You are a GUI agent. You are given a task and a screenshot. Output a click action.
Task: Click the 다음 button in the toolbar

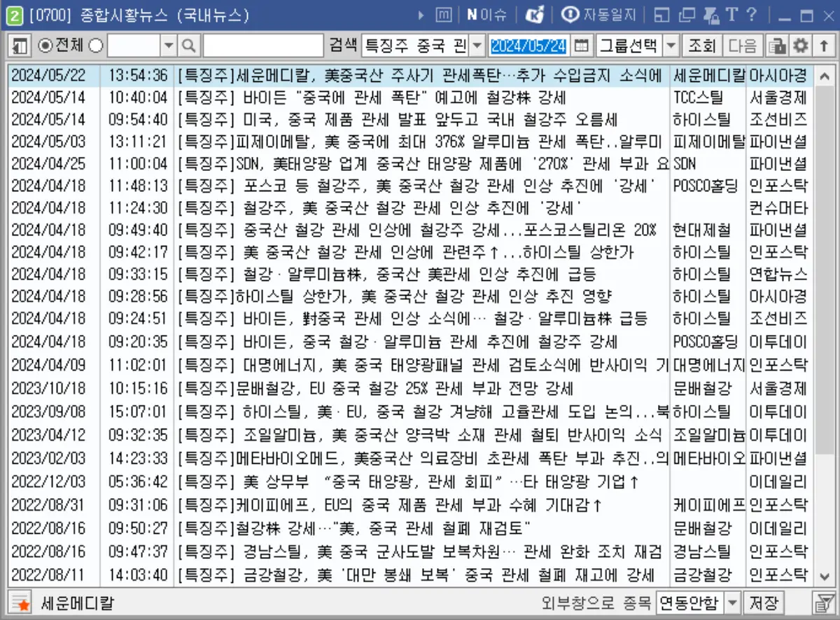click(743, 46)
